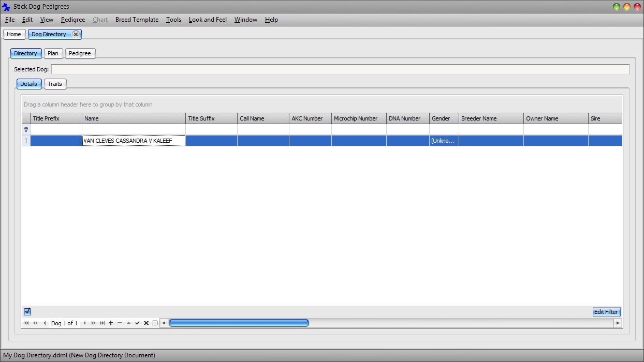
Task: Open the Look and Feel menu
Action: coord(208,20)
